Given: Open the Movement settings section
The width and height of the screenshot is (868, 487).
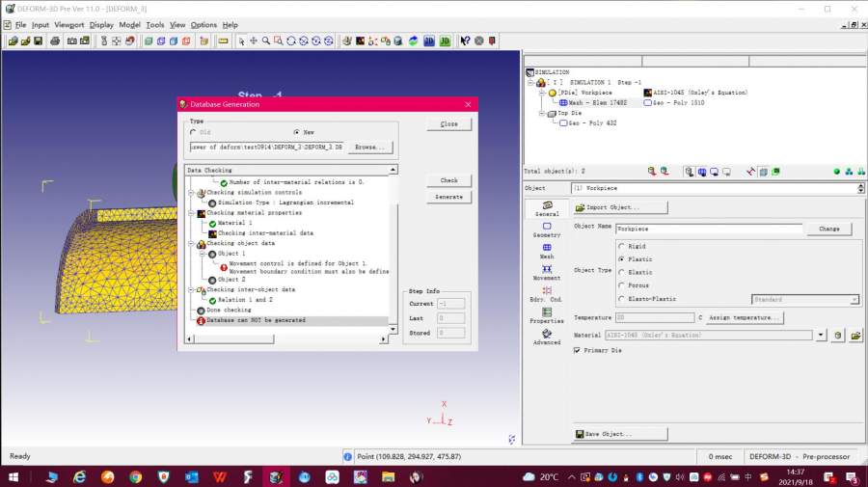Looking at the screenshot, I should click(x=547, y=273).
